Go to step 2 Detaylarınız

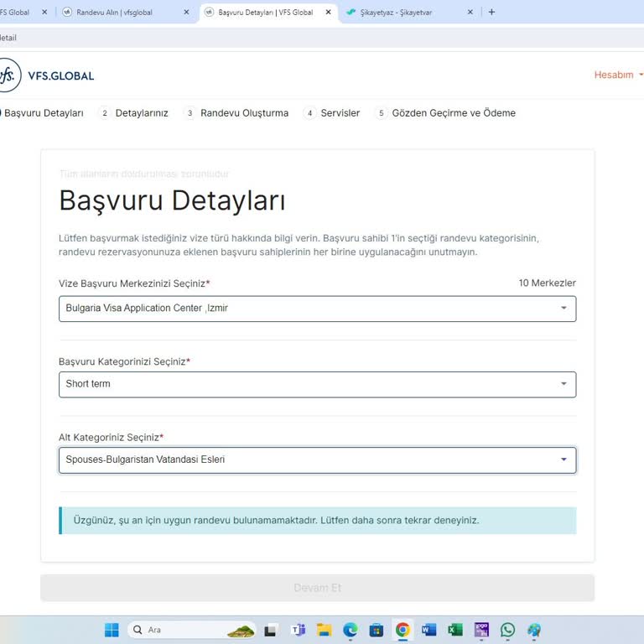coord(134,113)
